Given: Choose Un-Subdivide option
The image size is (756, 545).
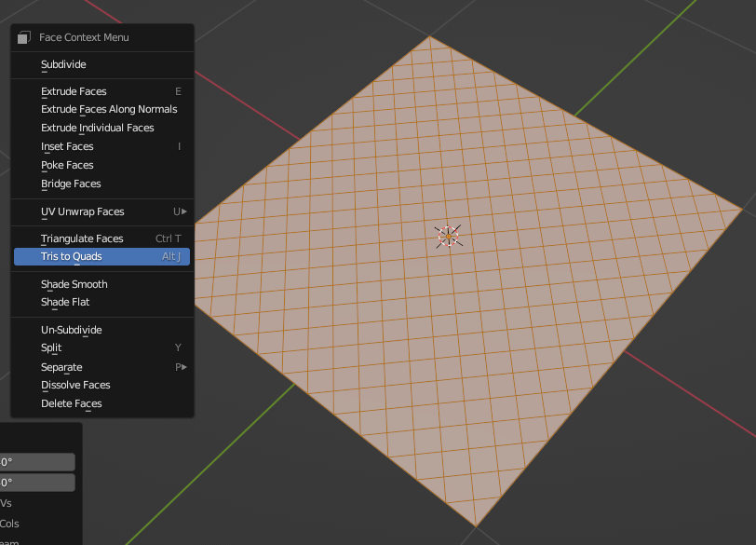Looking at the screenshot, I should pos(101,330).
